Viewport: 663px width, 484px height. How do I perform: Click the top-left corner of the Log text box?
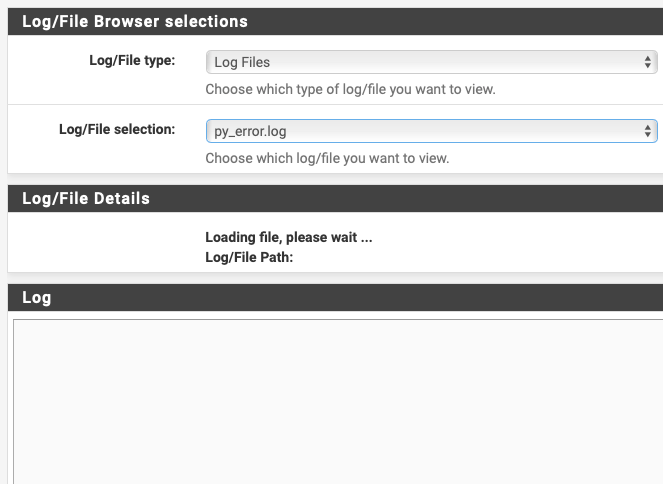[x=16, y=324]
